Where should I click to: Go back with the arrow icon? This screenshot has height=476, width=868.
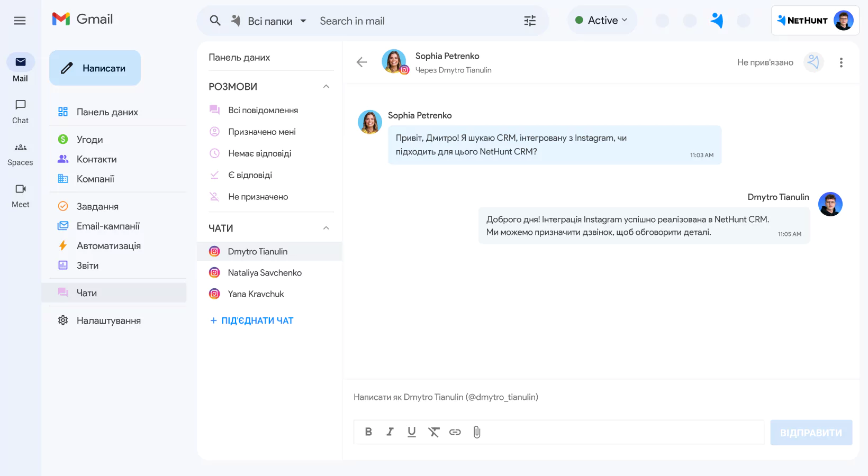point(361,62)
